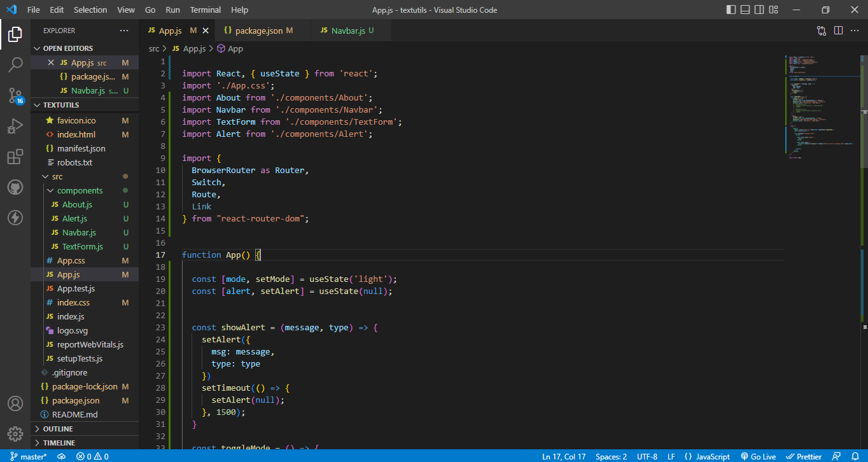Open TextForm.js in Explorer tree
The height and width of the screenshot is (462, 868).
pos(85,246)
